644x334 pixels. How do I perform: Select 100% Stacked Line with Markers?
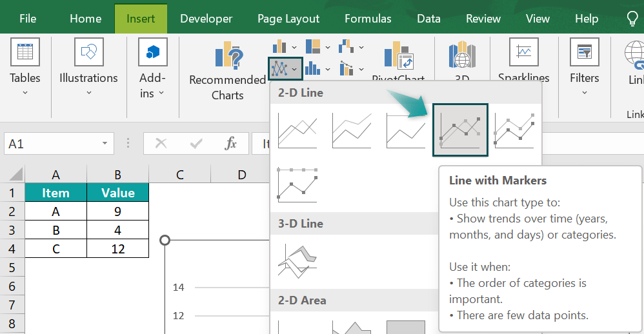pos(297,185)
